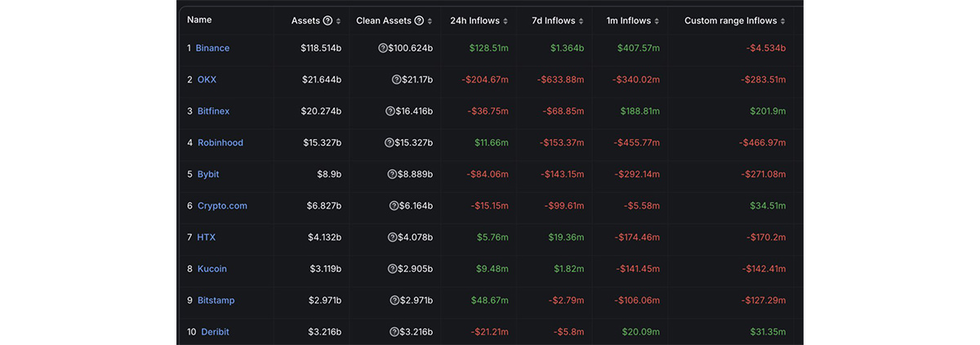The width and height of the screenshot is (980, 345).
Task: Open the Robinhood exchange link
Action: 220,142
